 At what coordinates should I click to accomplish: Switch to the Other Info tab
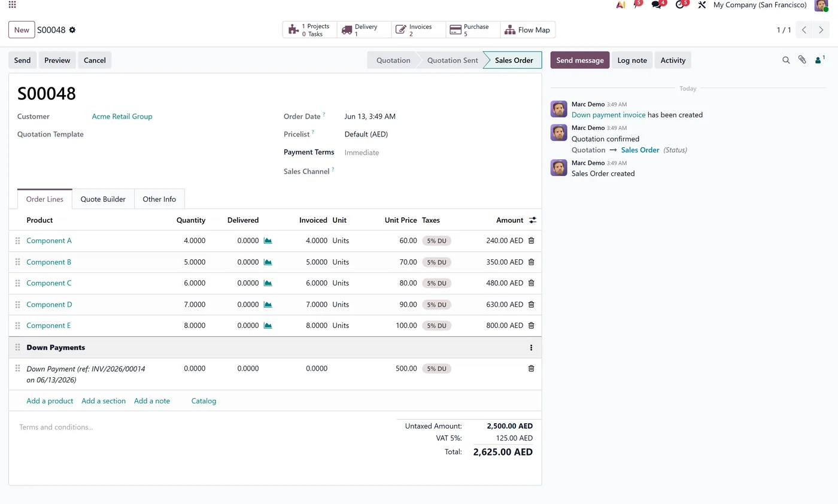click(x=159, y=199)
